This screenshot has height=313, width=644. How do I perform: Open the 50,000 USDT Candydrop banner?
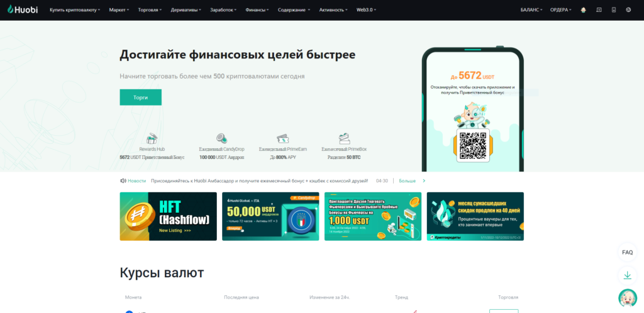tap(270, 216)
